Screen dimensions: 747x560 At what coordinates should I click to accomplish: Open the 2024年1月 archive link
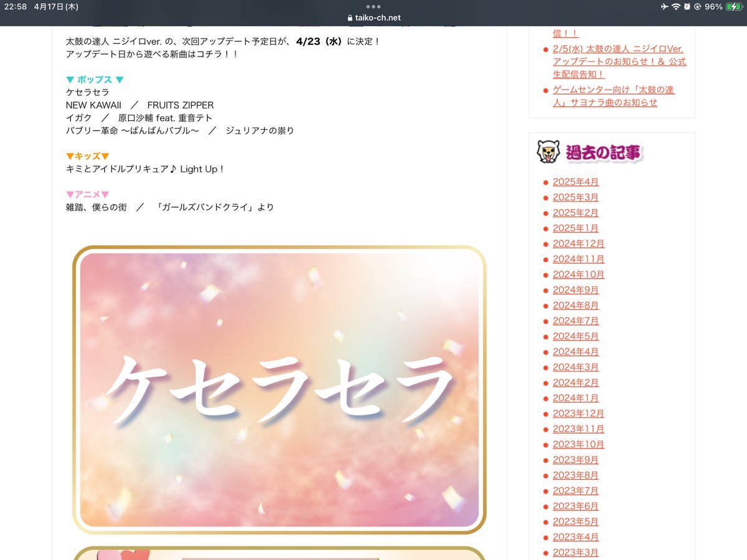tap(575, 398)
